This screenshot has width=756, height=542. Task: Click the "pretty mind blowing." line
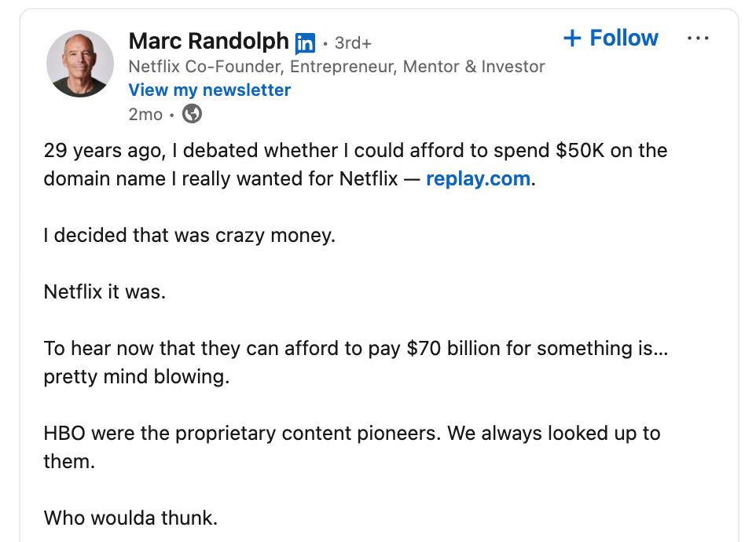point(136,376)
